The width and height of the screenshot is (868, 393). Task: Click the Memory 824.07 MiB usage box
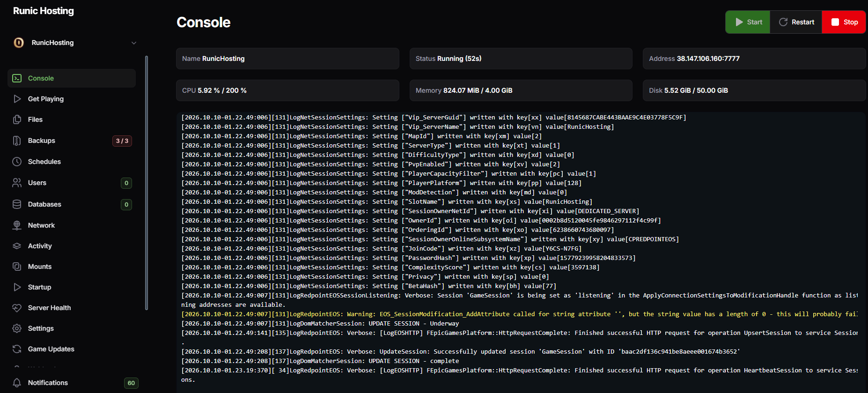[x=521, y=90]
